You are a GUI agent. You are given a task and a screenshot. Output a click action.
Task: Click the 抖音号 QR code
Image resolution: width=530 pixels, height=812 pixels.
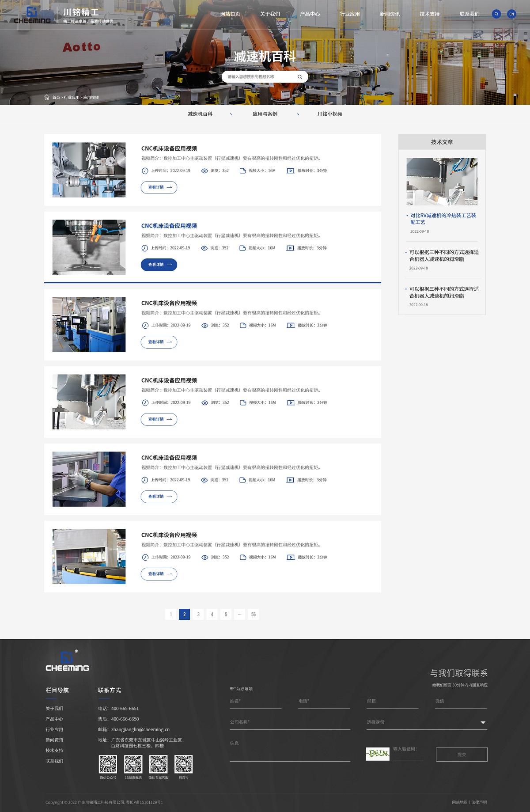(x=184, y=764)
